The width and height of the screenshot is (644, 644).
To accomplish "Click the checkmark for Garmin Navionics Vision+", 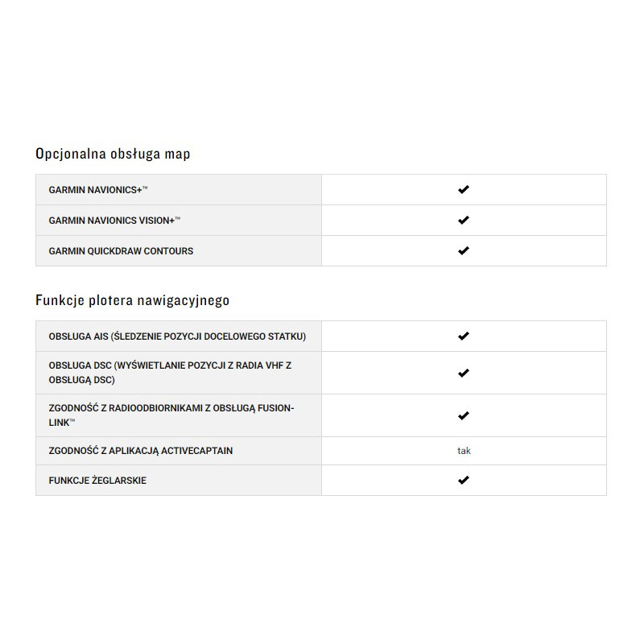I will point(463,220).
